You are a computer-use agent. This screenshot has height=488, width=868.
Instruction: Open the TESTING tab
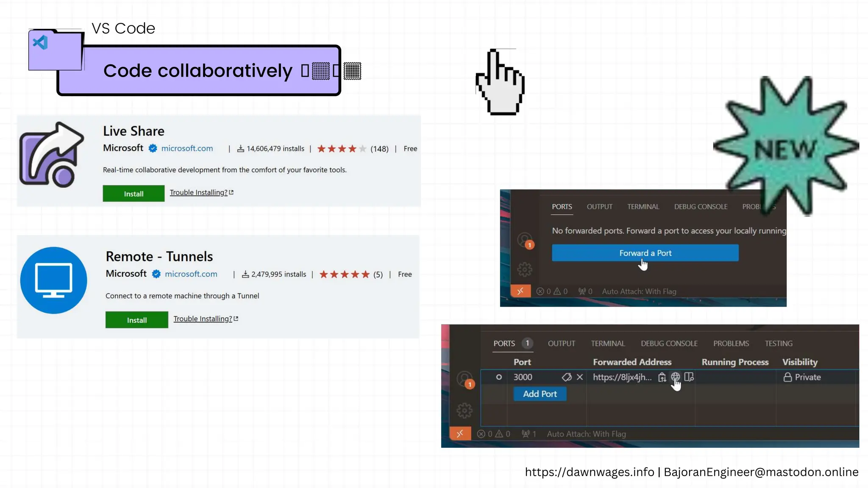779,344
